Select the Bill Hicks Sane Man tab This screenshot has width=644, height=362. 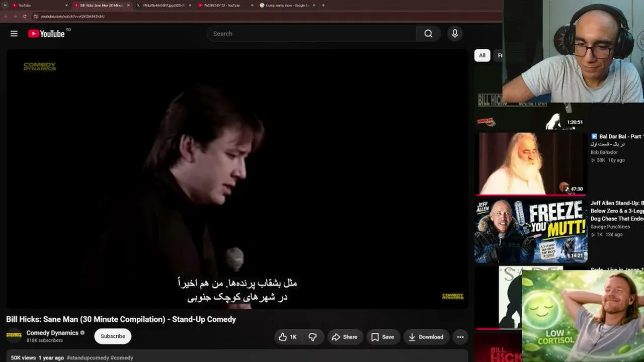pyautogui.click(x=101, y=6)
